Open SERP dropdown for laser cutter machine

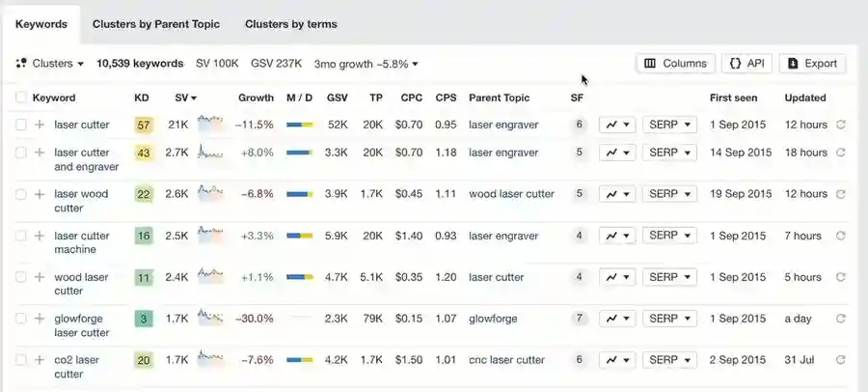[x=669, y=236]
